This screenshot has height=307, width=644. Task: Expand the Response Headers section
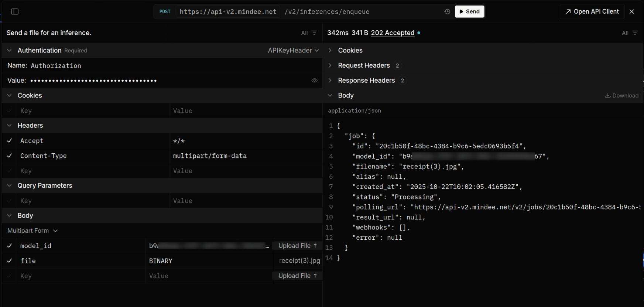pyautogui.click(x=366, y=81)
